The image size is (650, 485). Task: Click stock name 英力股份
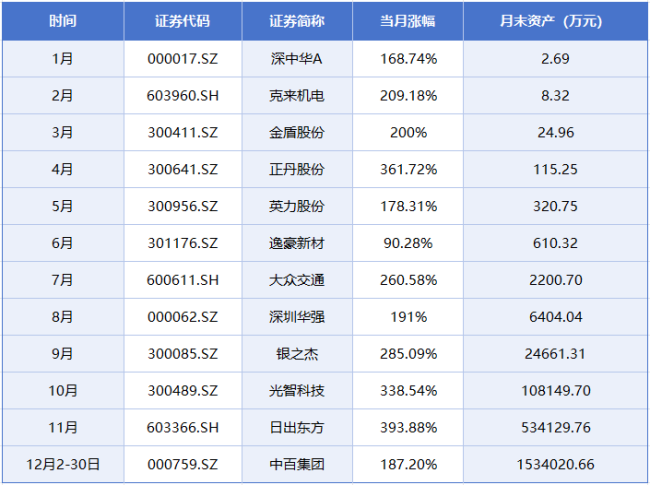tap(297, 206)
